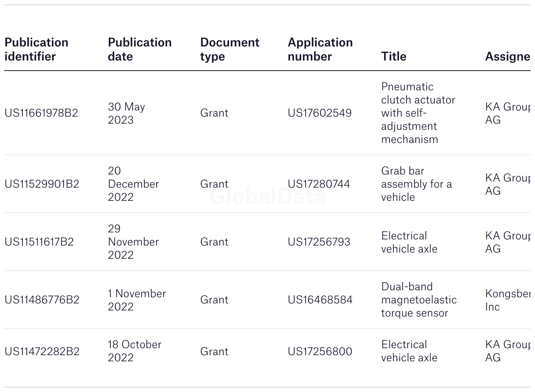Click the Title column header
Viewport: 535px width, 392px height.
(393, 56)
